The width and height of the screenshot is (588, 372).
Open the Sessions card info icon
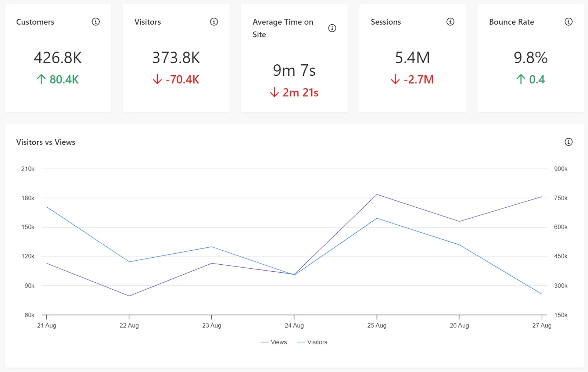(450, 22)
